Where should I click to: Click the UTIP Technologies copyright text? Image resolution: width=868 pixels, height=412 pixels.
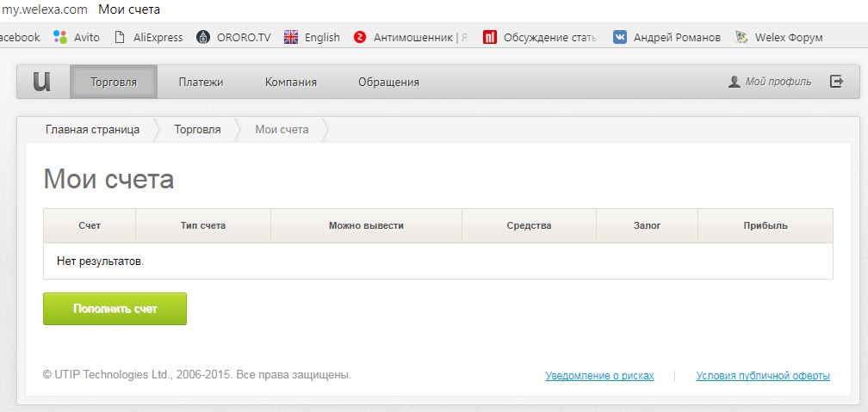[197, 375]
